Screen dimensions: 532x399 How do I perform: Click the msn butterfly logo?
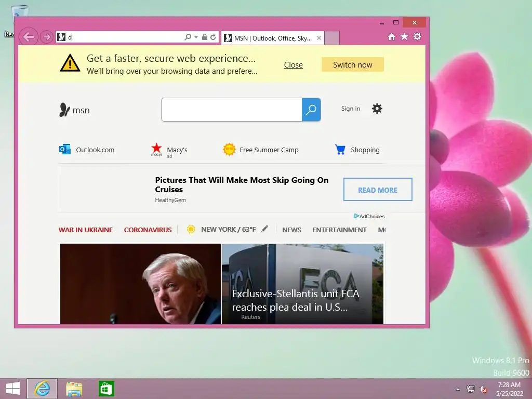pyautogui.click(x=75, y=110)
